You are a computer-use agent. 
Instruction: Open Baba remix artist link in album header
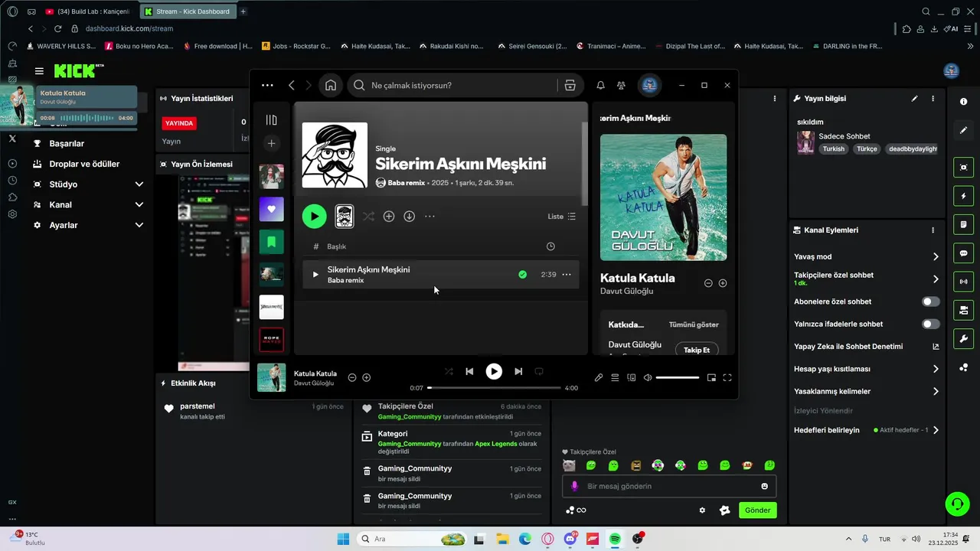(x=407, y=183)
